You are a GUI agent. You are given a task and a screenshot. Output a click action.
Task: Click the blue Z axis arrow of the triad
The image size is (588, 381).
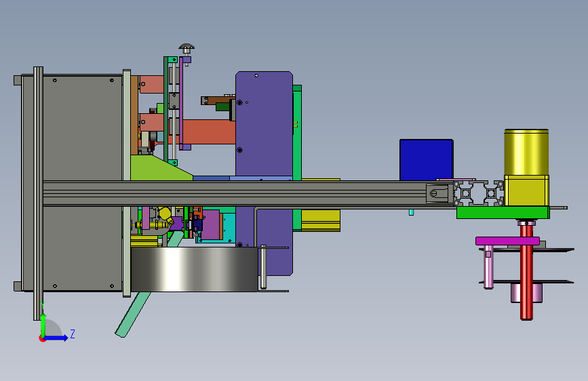(56, 338)
